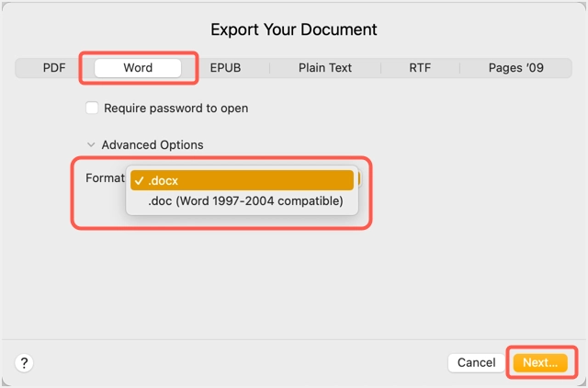Open the help question mark button
Viewport: 588px width, 388px height.
(25, 363)
